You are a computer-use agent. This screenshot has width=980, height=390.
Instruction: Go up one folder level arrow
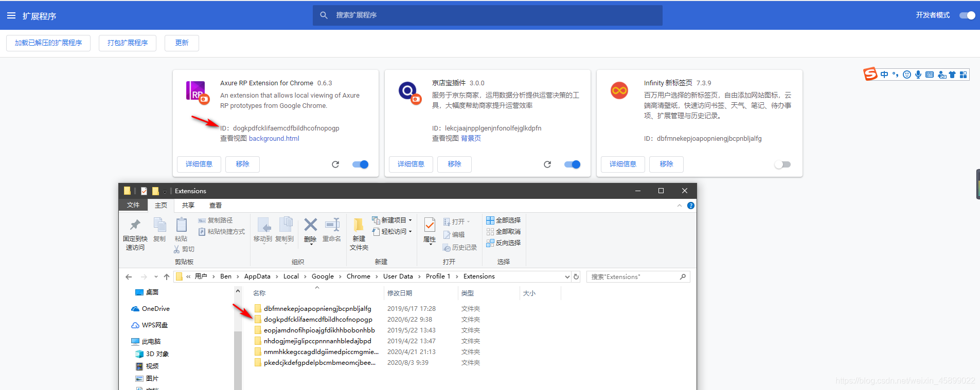point(167,276)
